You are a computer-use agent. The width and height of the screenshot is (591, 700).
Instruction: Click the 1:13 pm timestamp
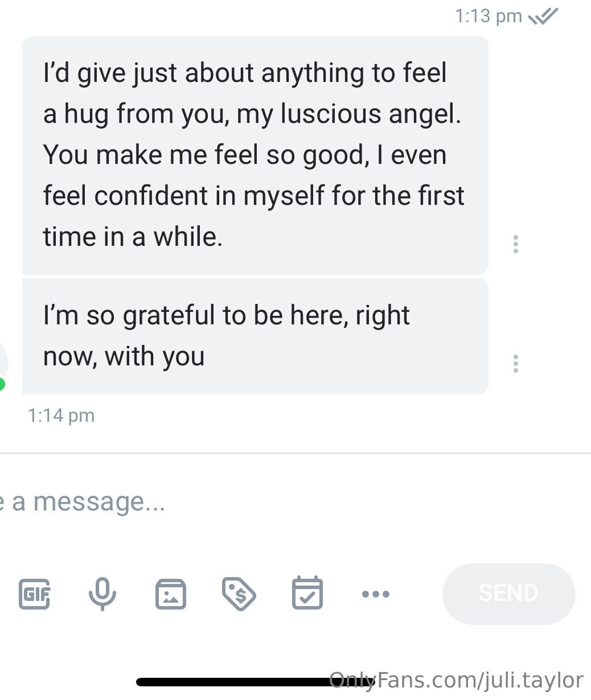488,16
